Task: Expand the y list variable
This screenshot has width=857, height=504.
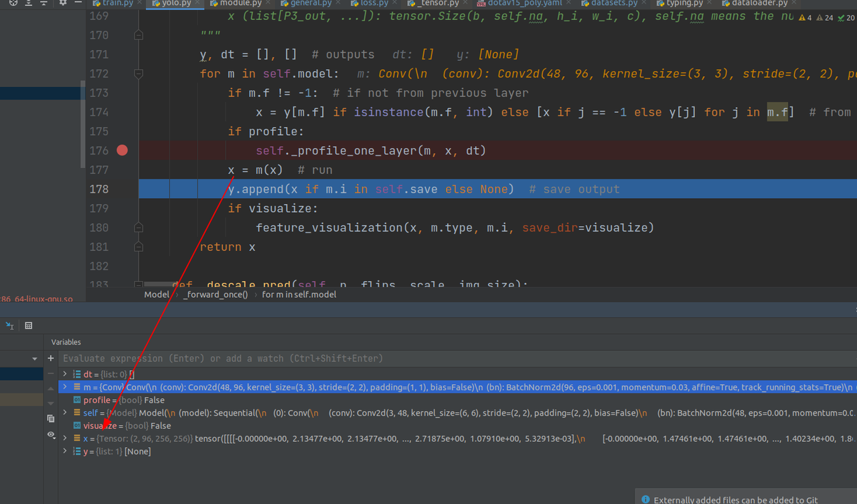Action: coord(65,451)
